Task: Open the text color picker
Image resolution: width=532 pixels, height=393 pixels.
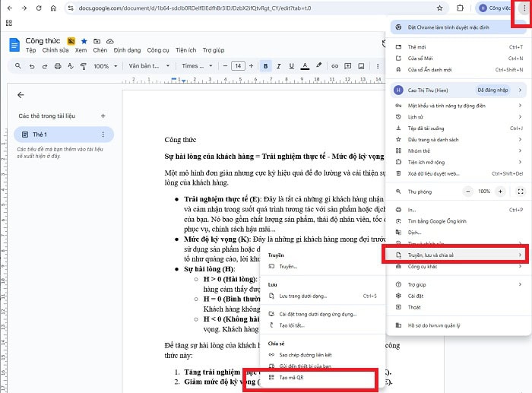Action: [x=305, y=66]
